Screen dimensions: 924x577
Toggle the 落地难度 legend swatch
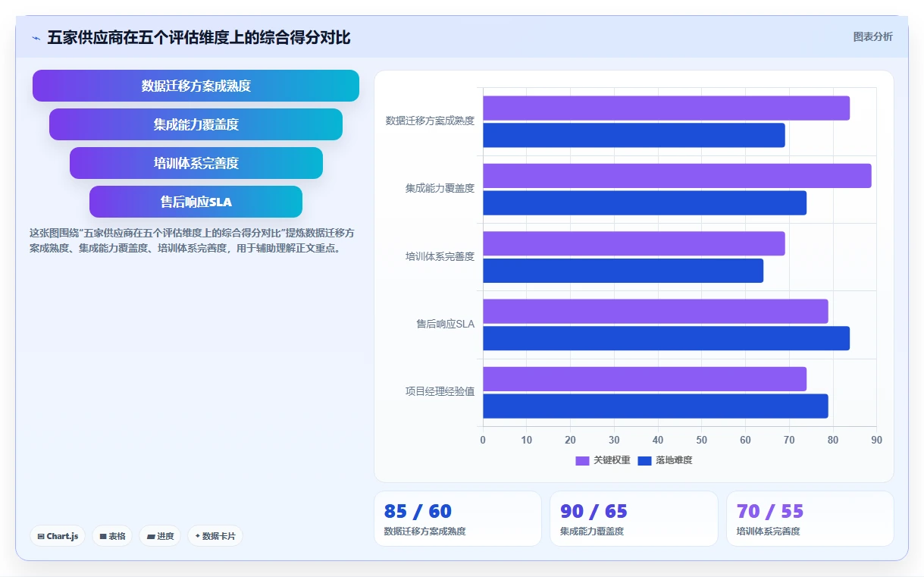(645, 460)
